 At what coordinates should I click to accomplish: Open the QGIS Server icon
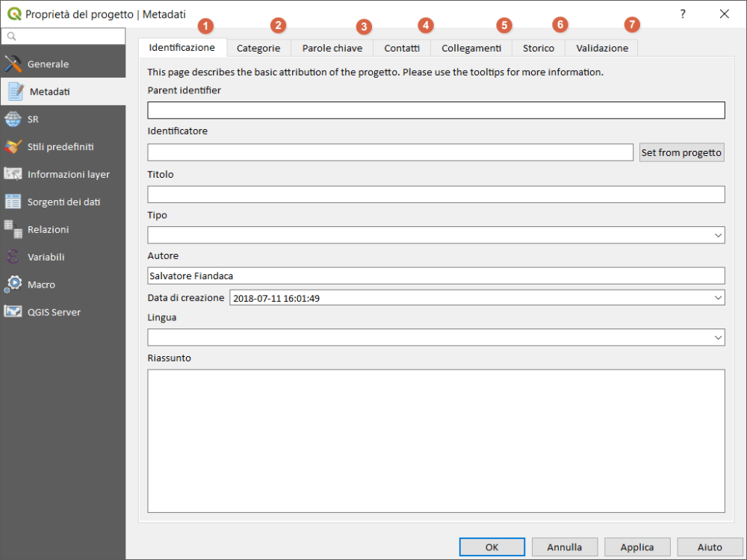pos(13,312)
